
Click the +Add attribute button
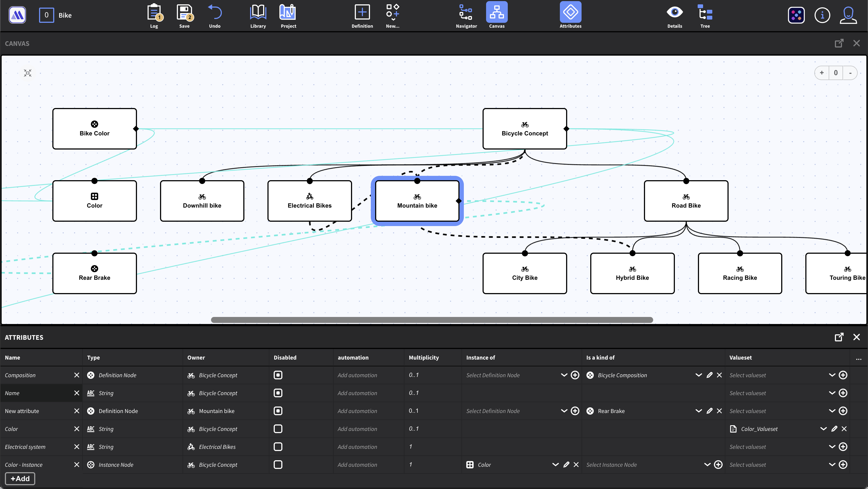click(20, 479)
